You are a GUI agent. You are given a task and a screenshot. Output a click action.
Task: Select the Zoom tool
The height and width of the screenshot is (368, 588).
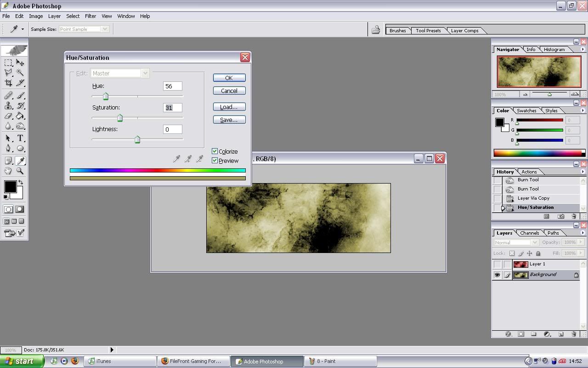click(x=20, y=171)
